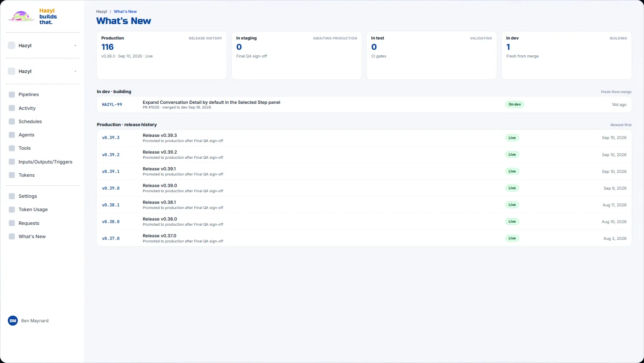Expand the first Hazyl selector under the logo
The height and width of the screenshot is (363, 644).
(42, 45)
